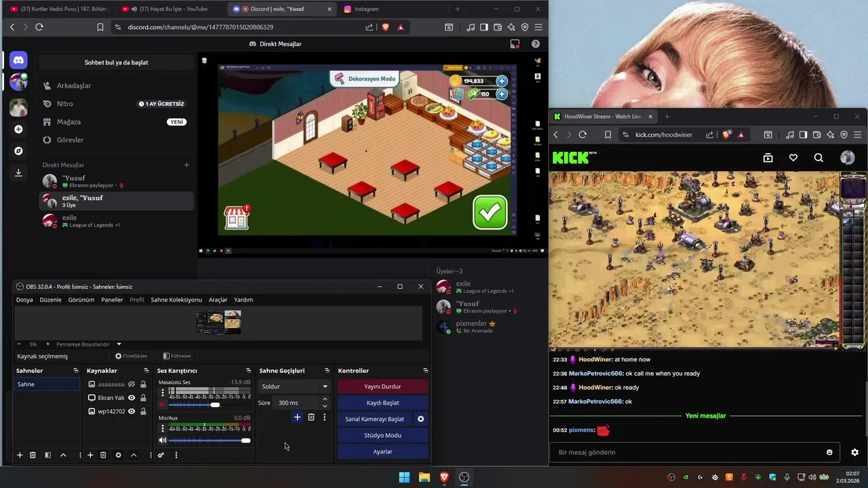Delete selected scene with Sahneler trash icon

point(33,455)
